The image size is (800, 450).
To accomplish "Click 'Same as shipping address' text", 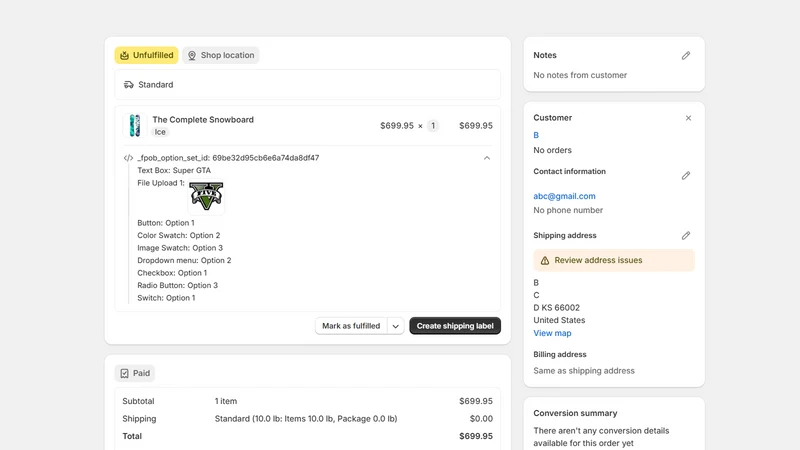I will [584, 371].
